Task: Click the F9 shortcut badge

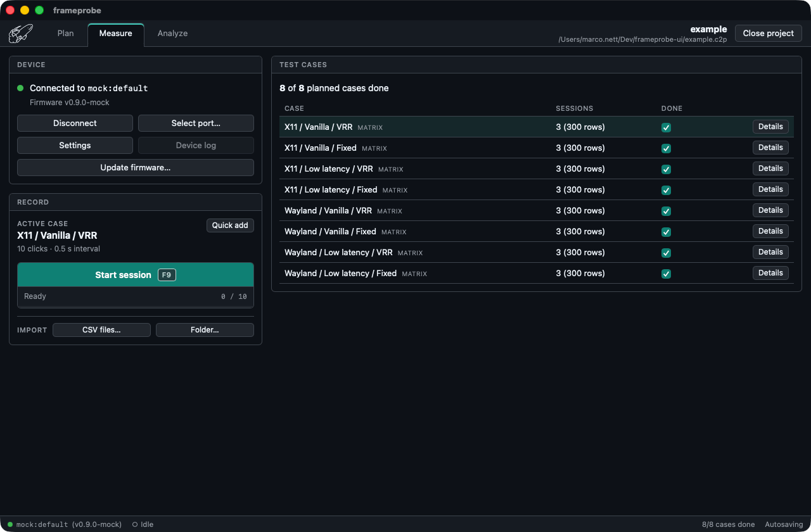Action: (x=167, y=275)
